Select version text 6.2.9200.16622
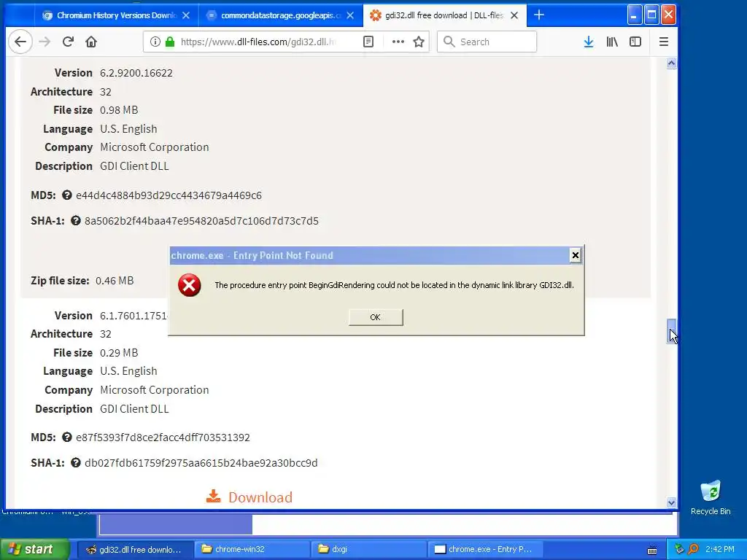The image size is (747, 560). (x=136, y=73)
